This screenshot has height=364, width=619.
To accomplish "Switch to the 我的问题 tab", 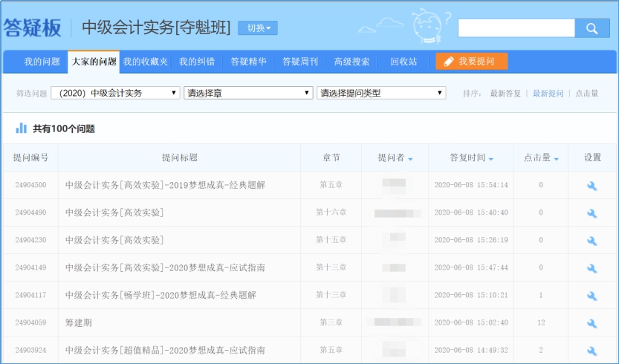I will [42, 62].
